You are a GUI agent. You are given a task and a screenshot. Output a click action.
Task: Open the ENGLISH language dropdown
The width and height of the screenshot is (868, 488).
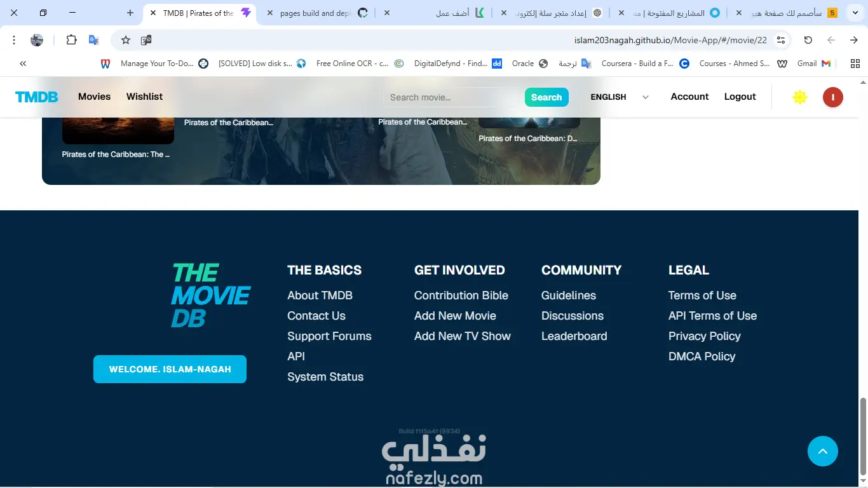click(x=620, y=97)
